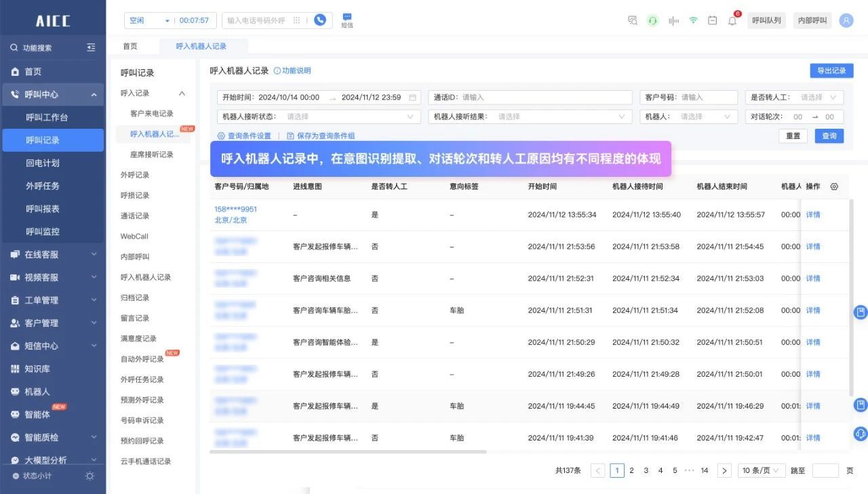
Task: Open 满意度记录 in submenu
Action: 138,338
